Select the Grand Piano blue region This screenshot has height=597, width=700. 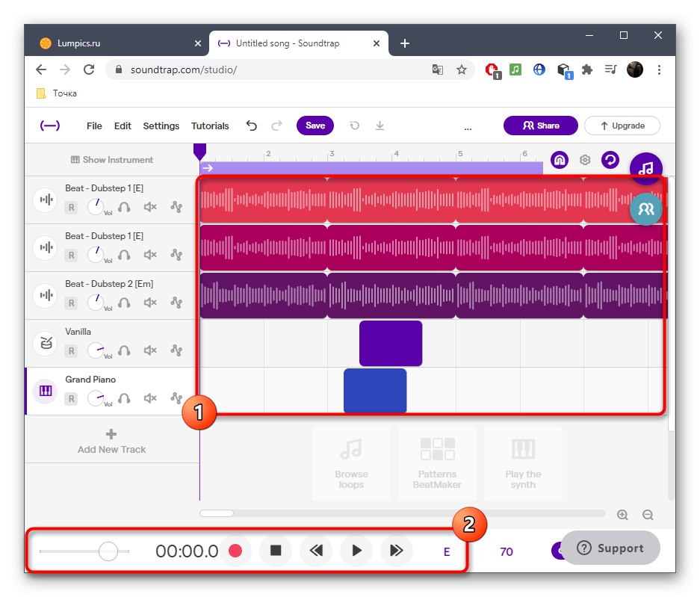375,390
